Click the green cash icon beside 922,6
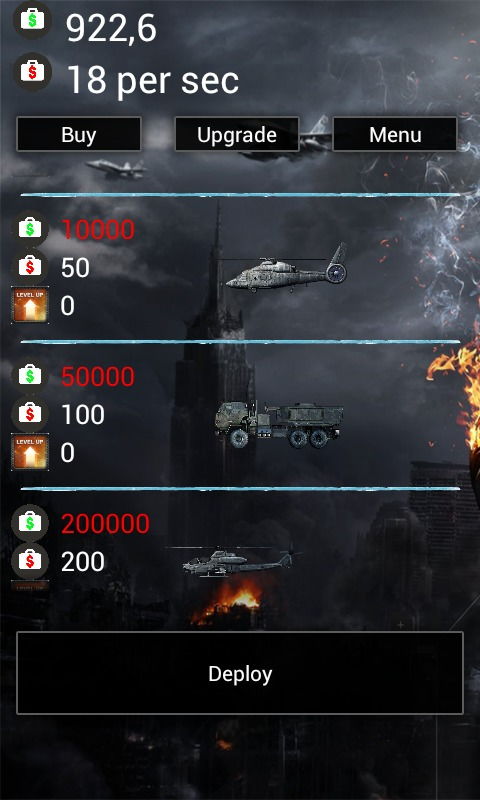 point(32,20)
